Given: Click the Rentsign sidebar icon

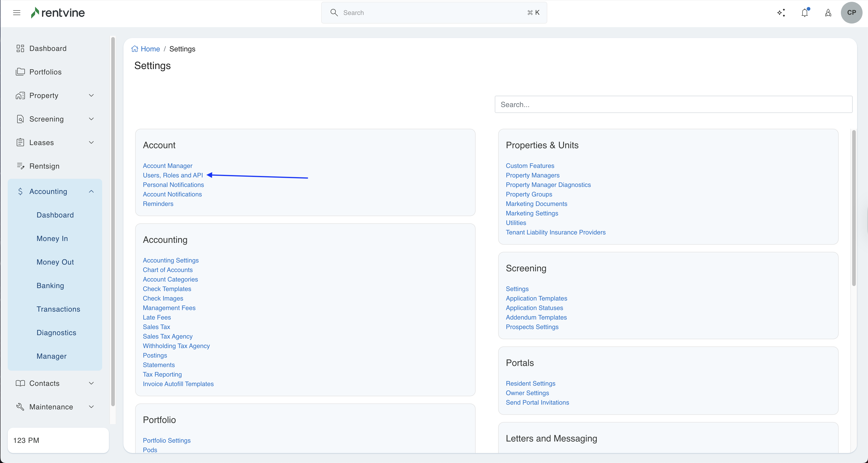Looking at the screenshot, I should click(20, 166).
